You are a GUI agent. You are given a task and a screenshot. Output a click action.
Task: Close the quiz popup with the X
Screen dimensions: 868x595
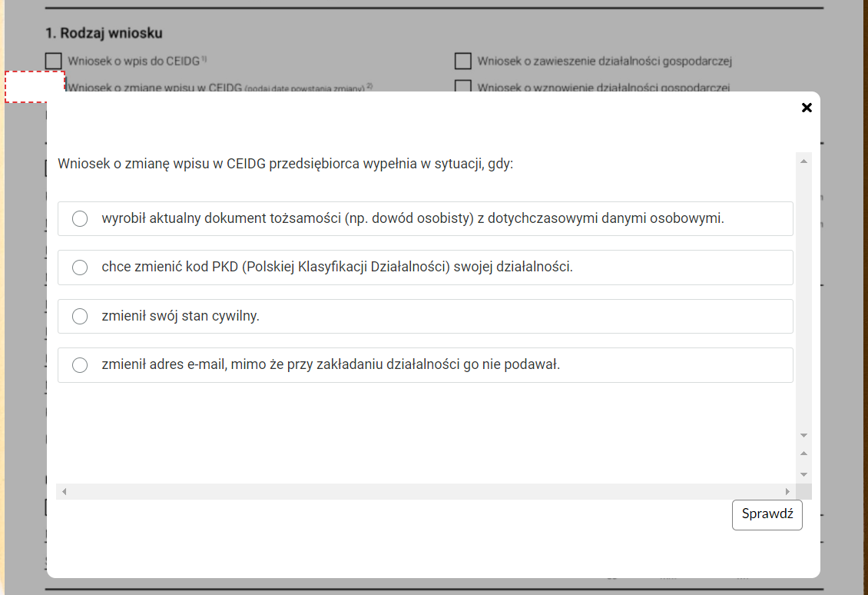coord(807,108)
